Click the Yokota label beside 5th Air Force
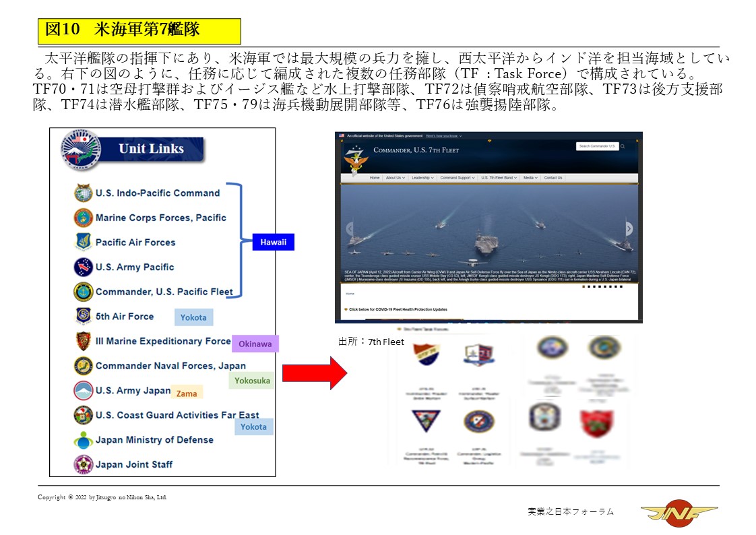This screenshot has width=756, height=535. (193, 317)
